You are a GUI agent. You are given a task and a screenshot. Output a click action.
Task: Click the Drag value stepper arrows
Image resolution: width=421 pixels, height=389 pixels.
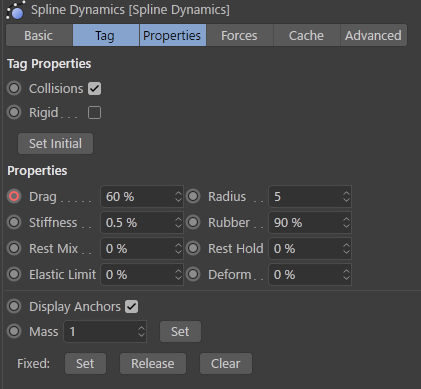tap(178, 197)
